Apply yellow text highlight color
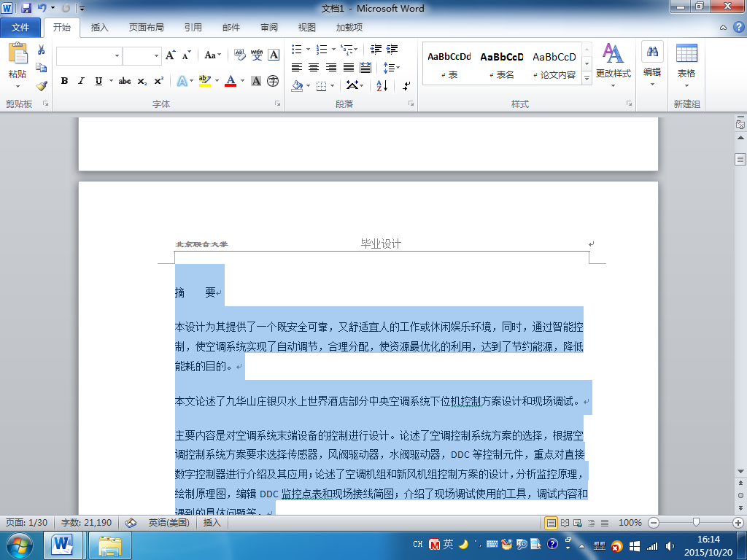 (x=205, y=81)
